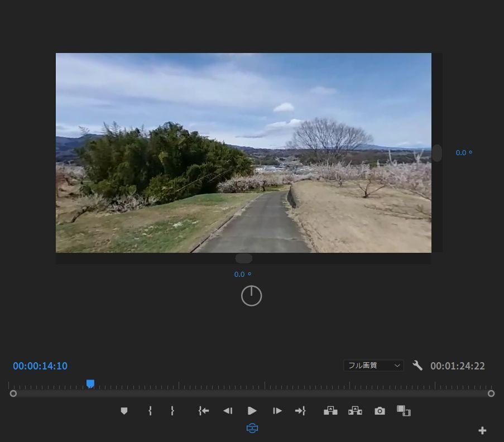The height and width of the screenshot is (442, 504).
Task: Export a frame with the camera icon
Action: (380, 411)
